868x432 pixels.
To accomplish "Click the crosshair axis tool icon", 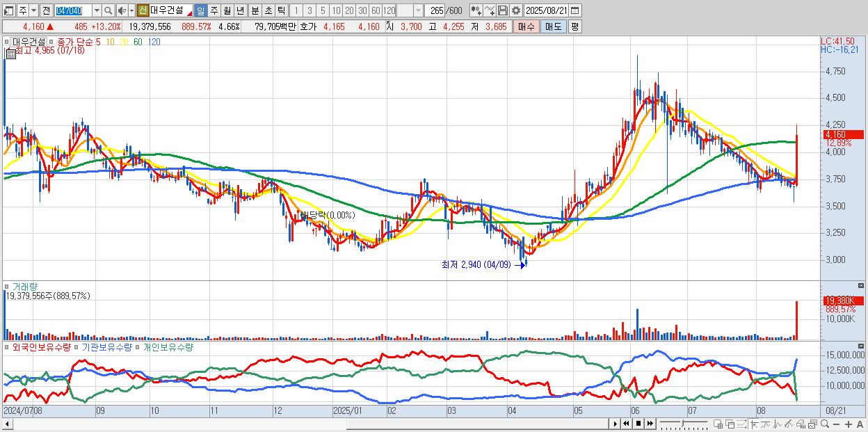I will [x=754, y=424].
